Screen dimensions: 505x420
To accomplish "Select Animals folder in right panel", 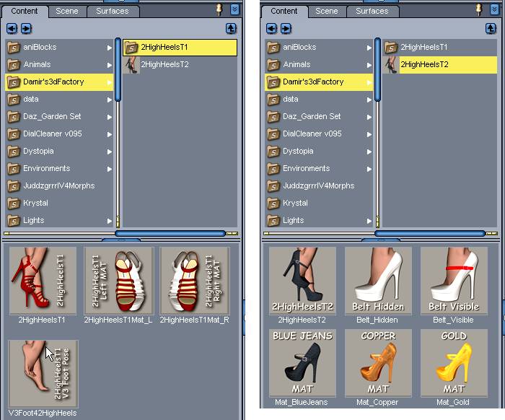I will (319, 65).
